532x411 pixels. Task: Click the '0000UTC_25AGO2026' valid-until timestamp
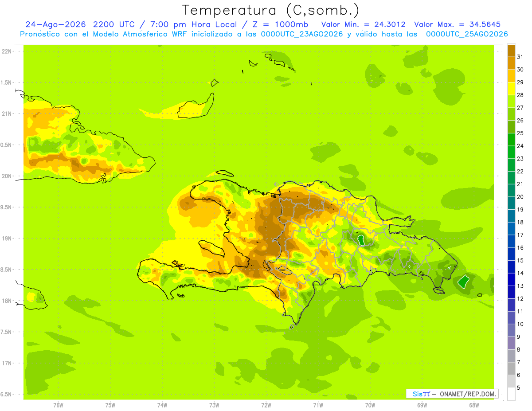[x=466, y=34]
